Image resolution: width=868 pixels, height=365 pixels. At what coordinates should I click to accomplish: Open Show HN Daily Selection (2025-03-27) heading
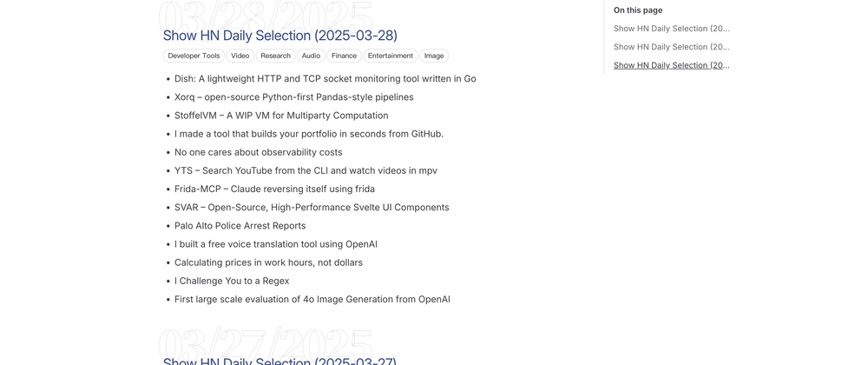tap(279, 362)
